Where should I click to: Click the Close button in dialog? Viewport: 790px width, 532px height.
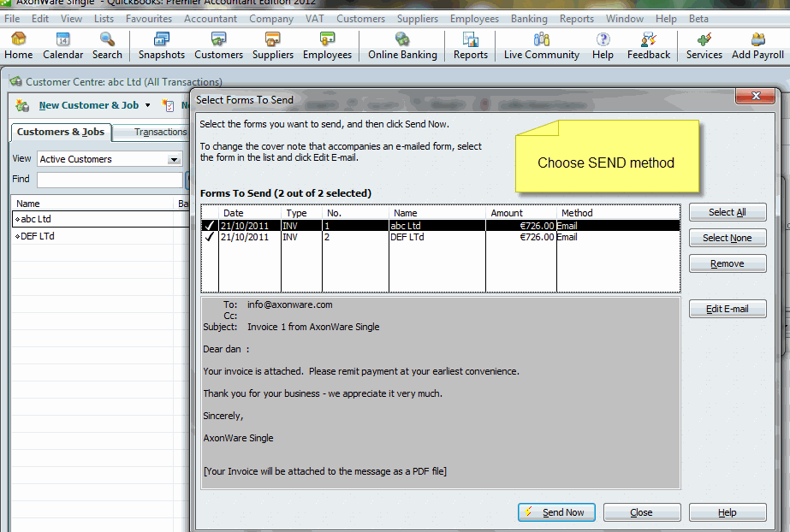(x=642, y=512)
